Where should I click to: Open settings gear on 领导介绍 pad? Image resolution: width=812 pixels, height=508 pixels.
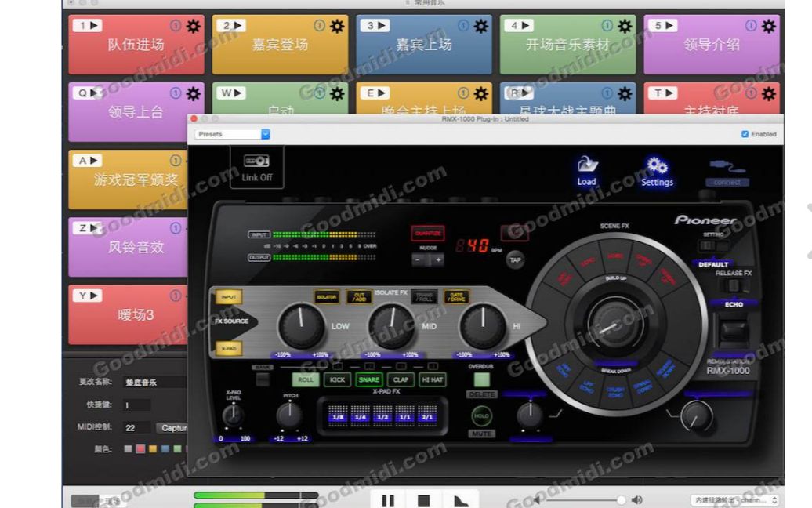click(x=769, y=26)
